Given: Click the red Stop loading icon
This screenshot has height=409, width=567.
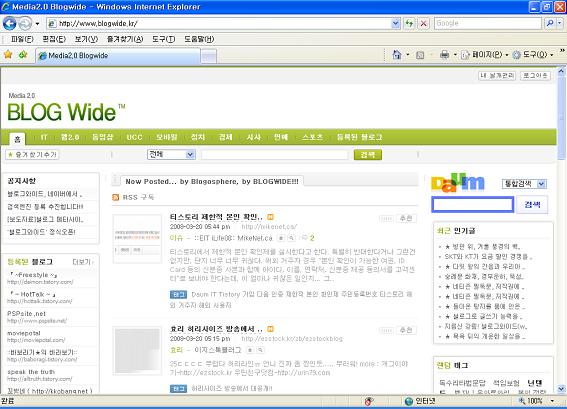Looking at the screenshot, I should (423, 24).
